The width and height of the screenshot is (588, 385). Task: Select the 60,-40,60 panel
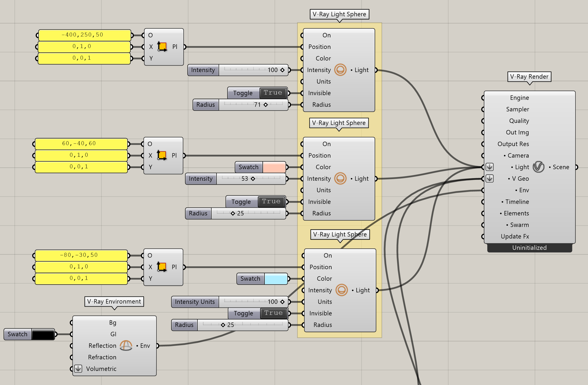[x=81, y=144]
